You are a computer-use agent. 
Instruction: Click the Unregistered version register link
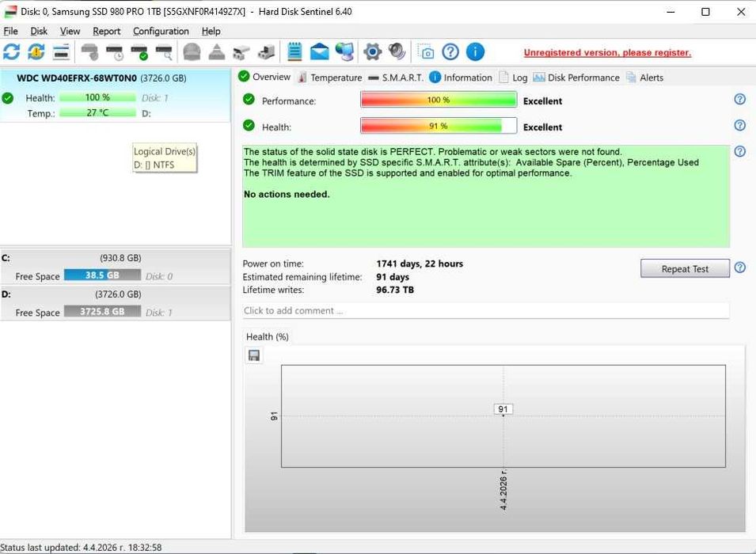pos(607,52)
